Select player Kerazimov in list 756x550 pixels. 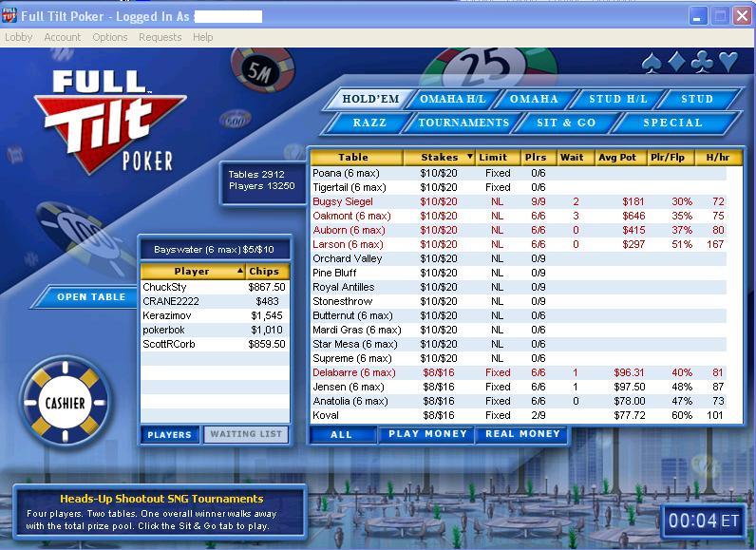[x=215, y=315]
